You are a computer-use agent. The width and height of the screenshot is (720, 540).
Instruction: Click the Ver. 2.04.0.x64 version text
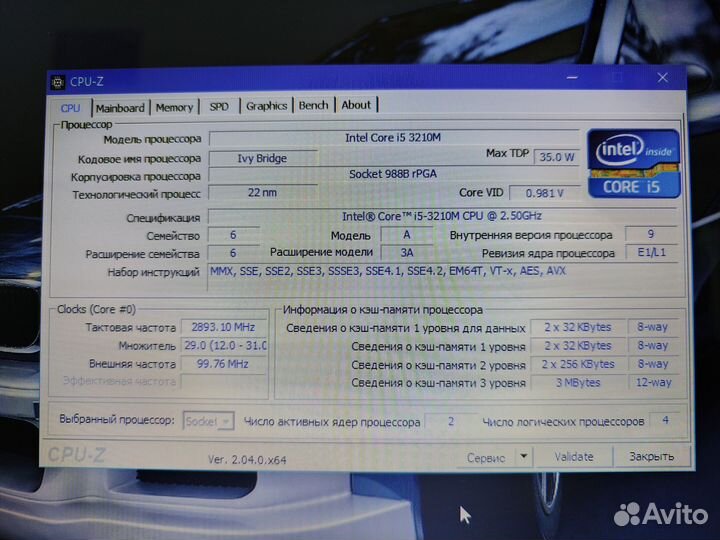pyautogui.click(x=247, y=459)
